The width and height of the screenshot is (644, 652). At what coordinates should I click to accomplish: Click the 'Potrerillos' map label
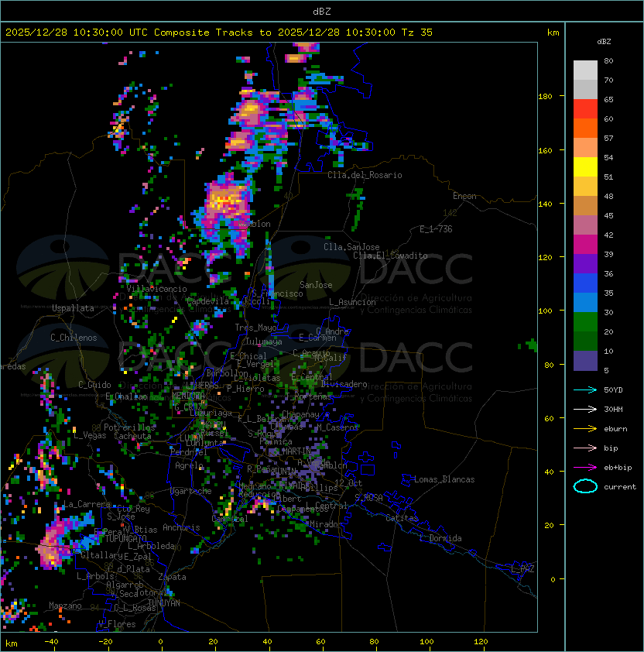[129, 427]
